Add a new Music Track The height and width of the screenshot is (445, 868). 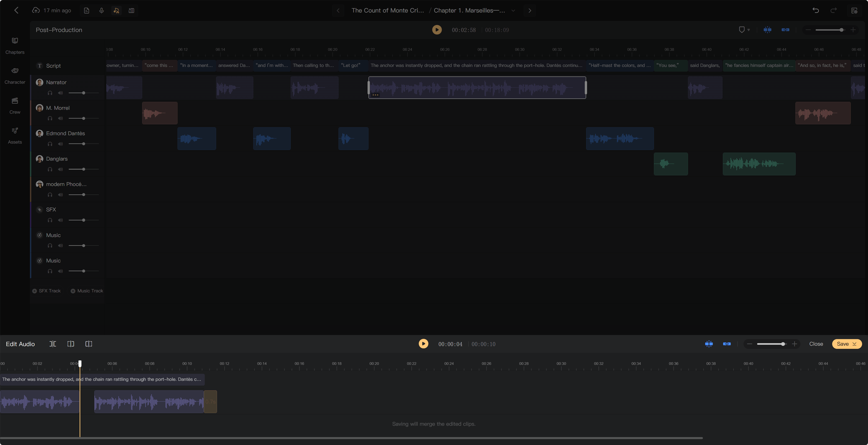(x=87, y=291)
